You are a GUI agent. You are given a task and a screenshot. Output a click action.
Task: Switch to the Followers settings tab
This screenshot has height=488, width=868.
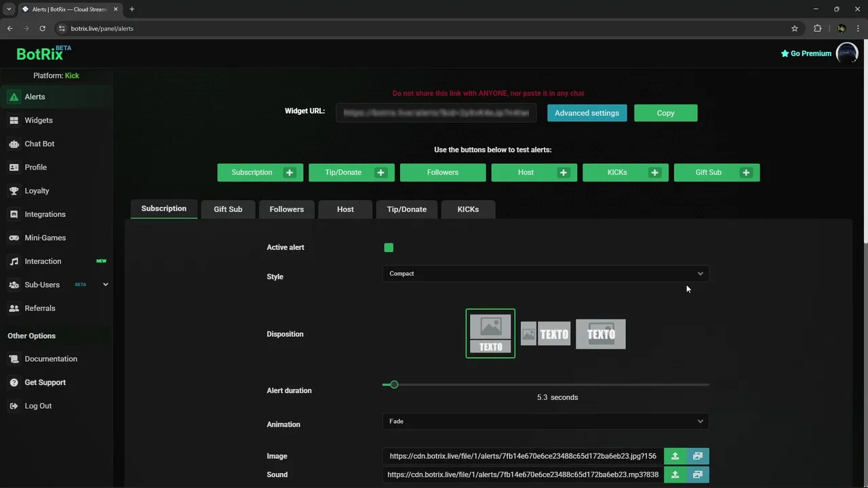pos(287,209)
